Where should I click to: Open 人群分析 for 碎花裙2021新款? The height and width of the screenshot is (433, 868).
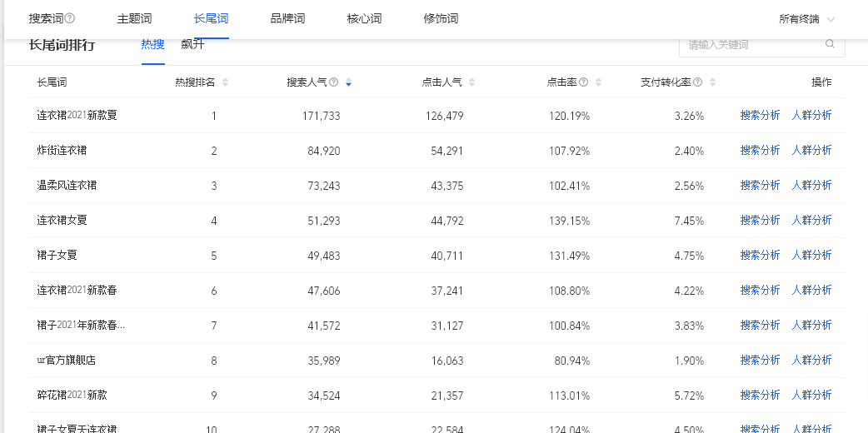[811, 395]
